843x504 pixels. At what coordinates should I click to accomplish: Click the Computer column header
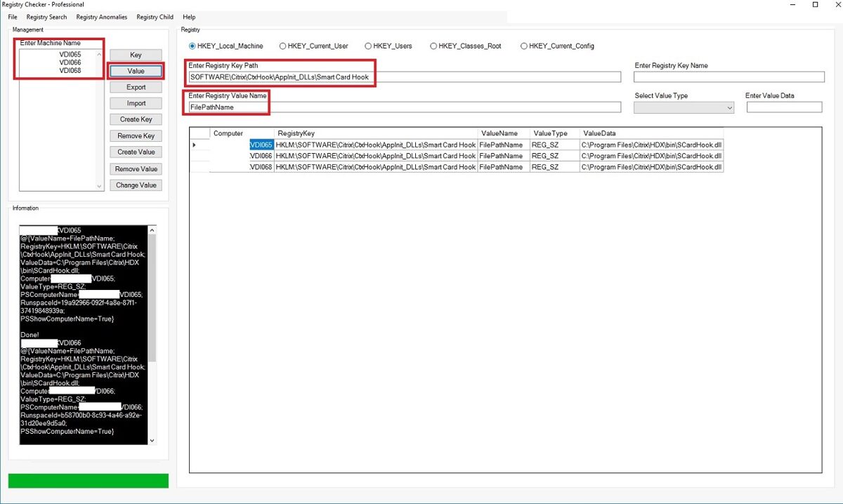coord(242,133)
